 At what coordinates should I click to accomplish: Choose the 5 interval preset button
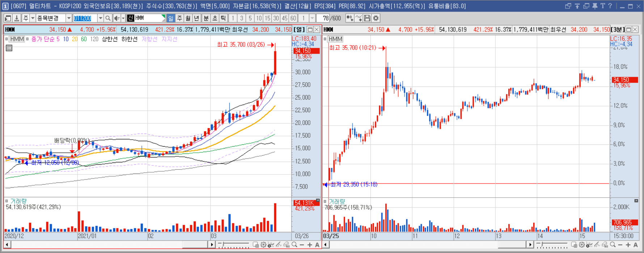click(250, 18)
